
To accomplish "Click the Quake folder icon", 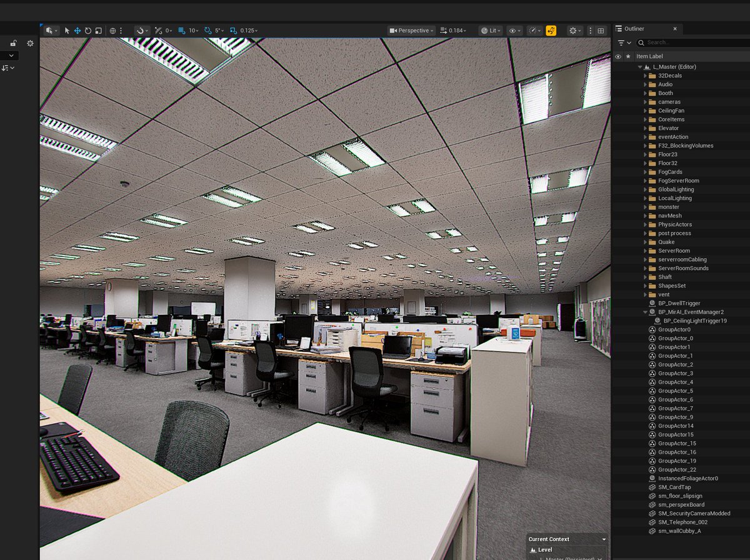I will (652, 242).
